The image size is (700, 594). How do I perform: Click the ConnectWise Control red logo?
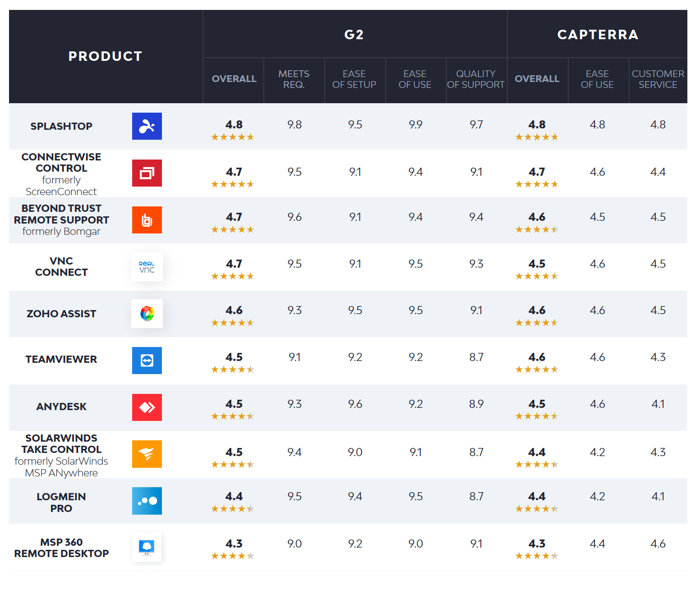click(147, 173)
